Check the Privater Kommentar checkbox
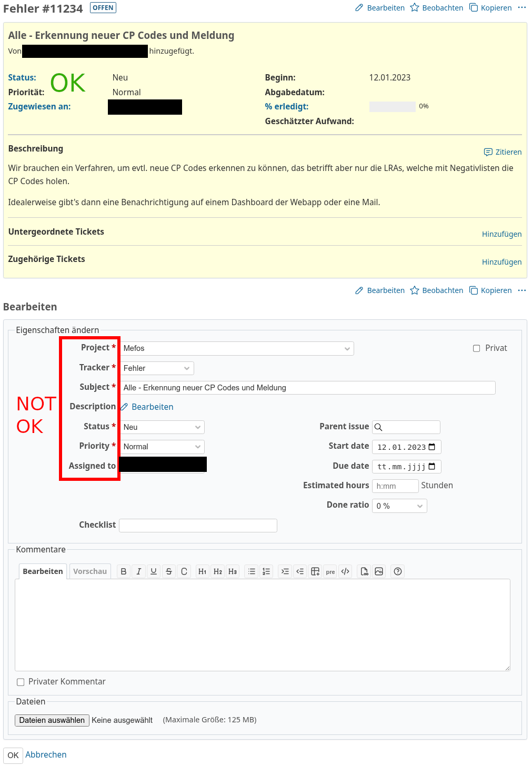The height and width of the screenshot is (766, 532). (x=21, y=682)
